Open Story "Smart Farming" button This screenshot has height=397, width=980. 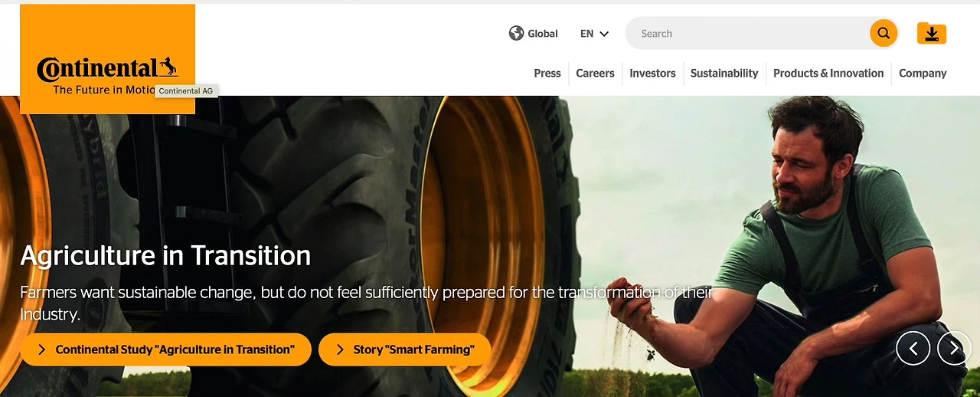(404, 349)
